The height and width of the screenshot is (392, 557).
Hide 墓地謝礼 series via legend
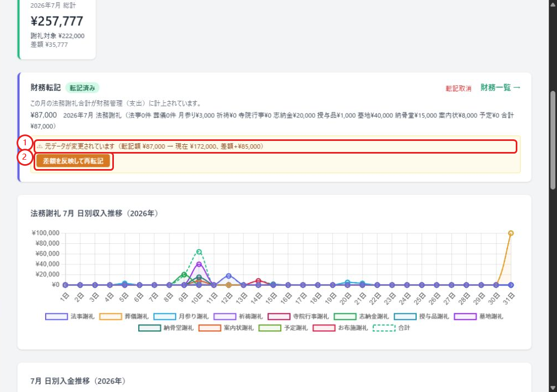(479, 317)
